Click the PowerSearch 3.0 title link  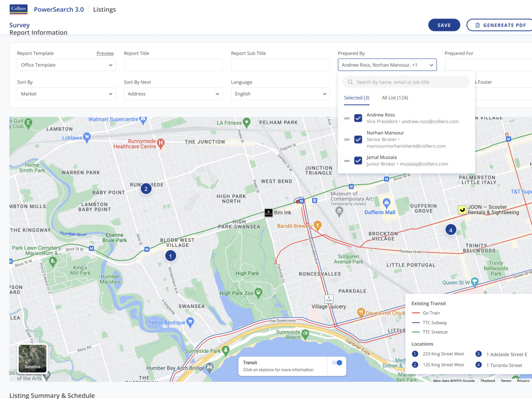pyautogui.click(x=59, y=10)
